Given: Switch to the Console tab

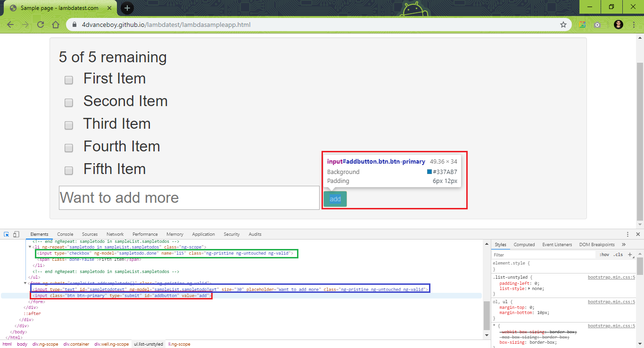Looking at the screenshot, I should 65,234.
